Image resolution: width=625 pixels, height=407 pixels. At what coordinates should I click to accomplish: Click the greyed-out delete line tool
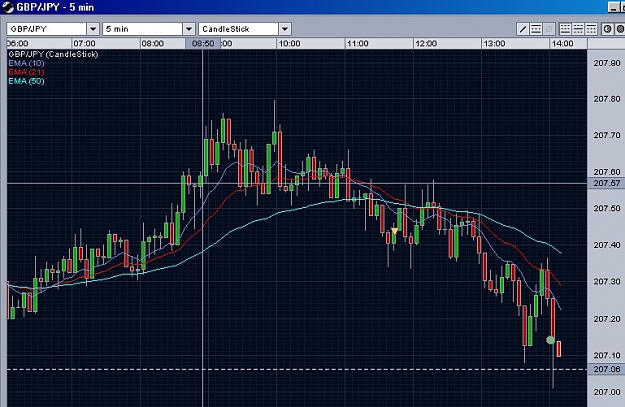549,29
